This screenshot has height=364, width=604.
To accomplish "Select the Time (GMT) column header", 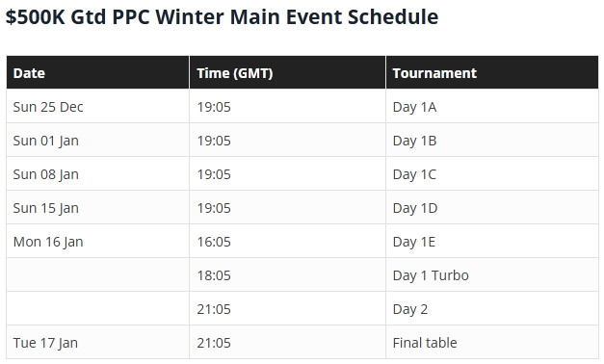I will pos(287,72).
